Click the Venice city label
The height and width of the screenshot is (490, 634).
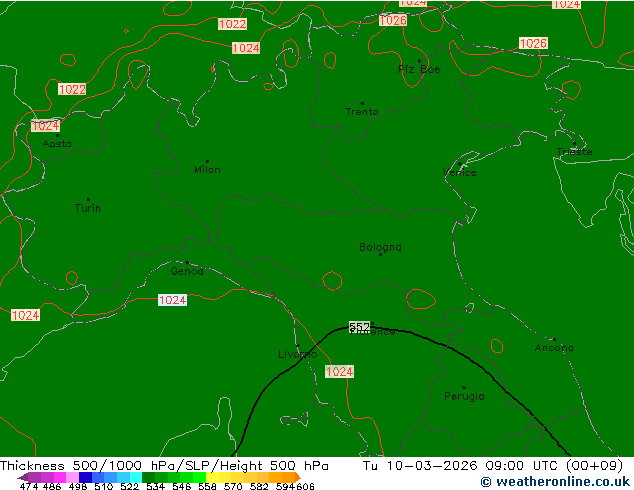point(460,173)
